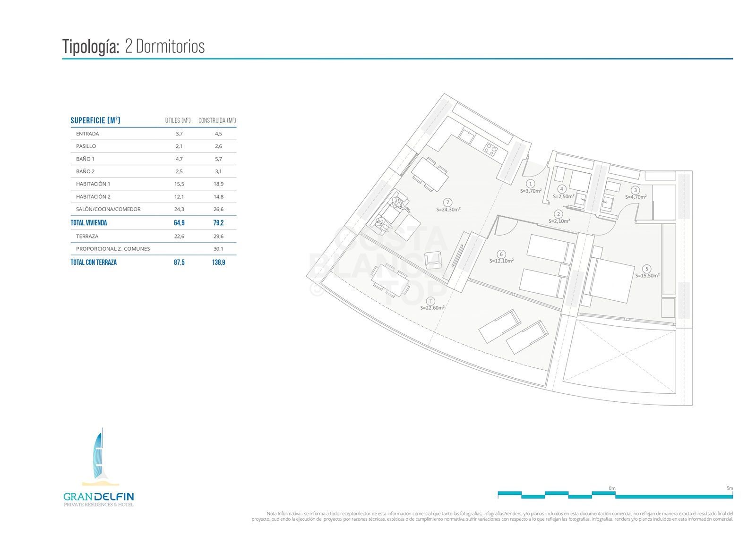Click the '18,9' Habitación 1 built value
756x534 pixels.
click(218, 184)
